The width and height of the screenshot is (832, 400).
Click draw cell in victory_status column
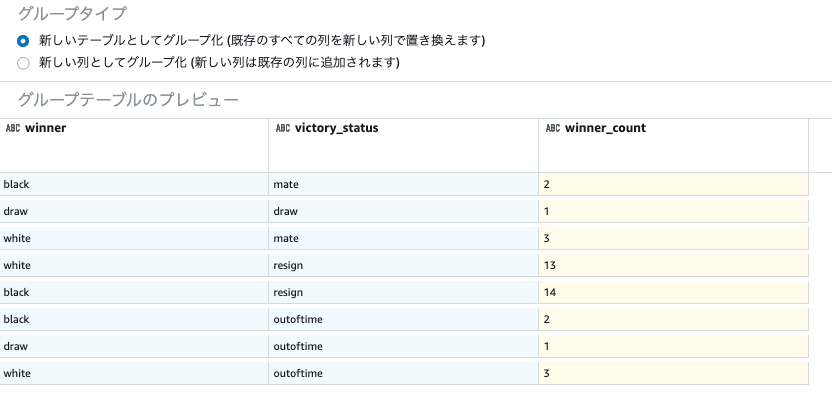[404, 211]
